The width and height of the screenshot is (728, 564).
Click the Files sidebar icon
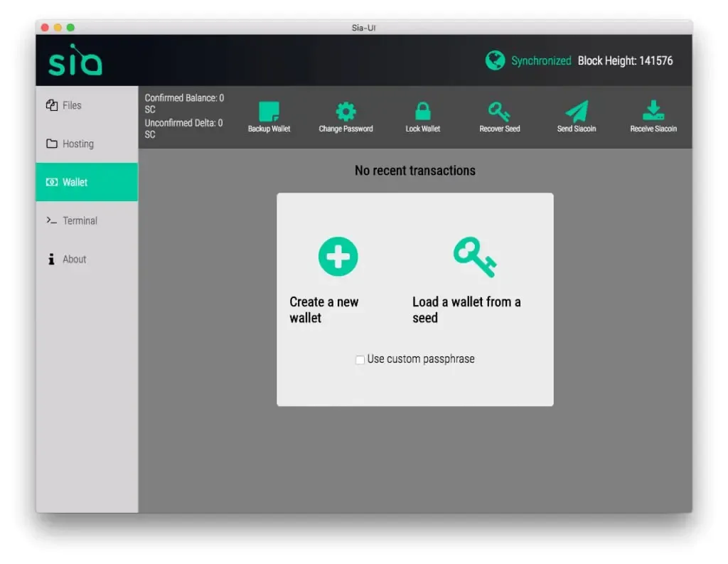51,105
